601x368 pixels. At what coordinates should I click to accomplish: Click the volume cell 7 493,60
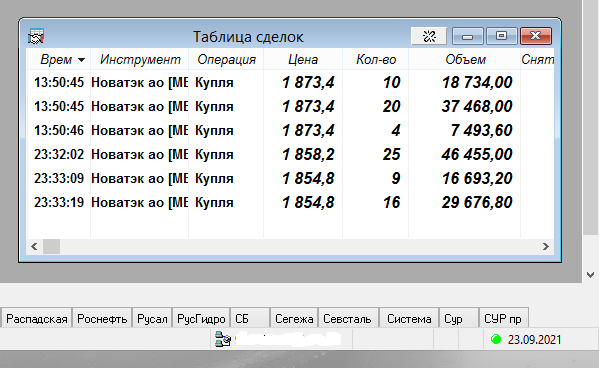481,130
